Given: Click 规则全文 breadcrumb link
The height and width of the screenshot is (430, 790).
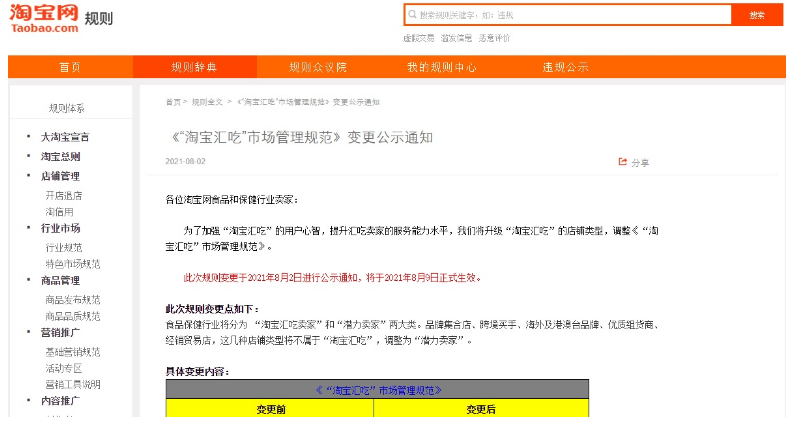Looking at the screenshot, I should click(x=208, y=102).
